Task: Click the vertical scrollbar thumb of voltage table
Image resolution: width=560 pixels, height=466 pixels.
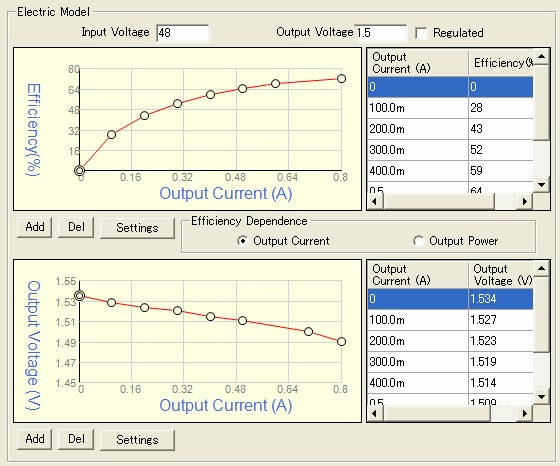Action: click(541, 314)
